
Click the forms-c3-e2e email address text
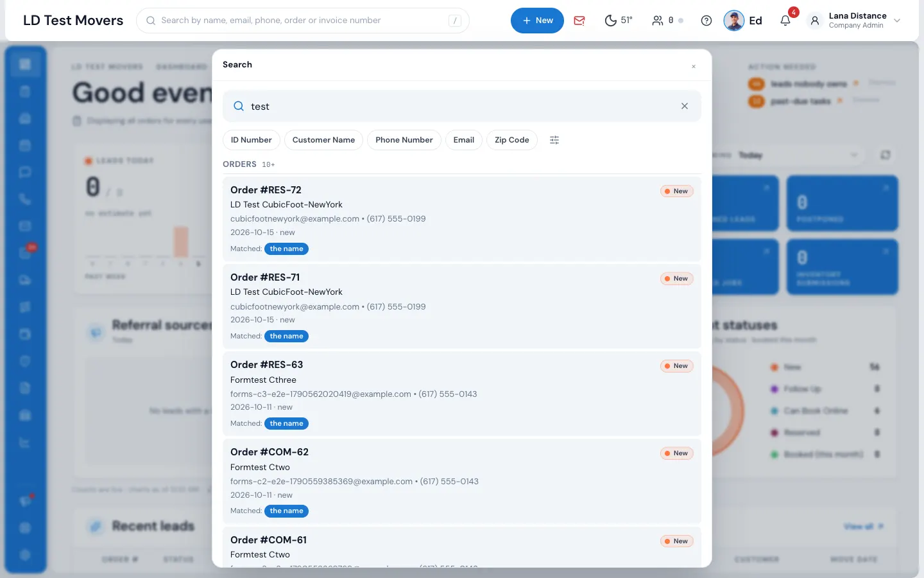pyautogui.click(x=321, y=394)
